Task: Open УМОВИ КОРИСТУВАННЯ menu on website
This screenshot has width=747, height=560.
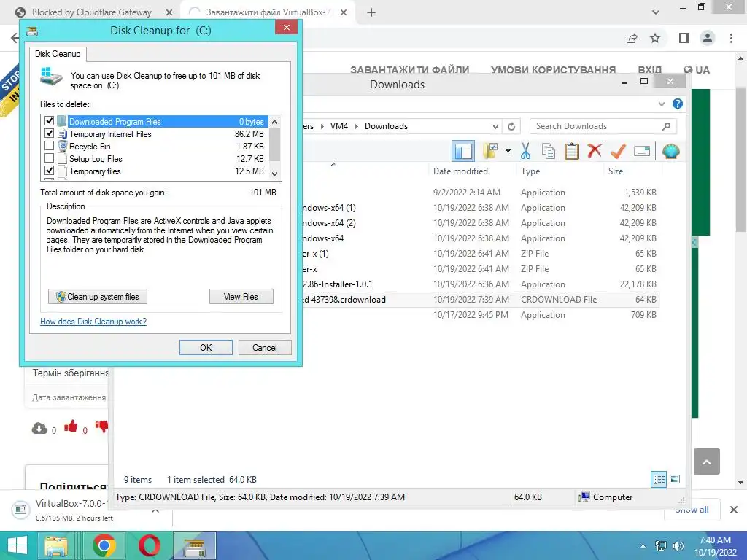Action: (x=553, y=70)
